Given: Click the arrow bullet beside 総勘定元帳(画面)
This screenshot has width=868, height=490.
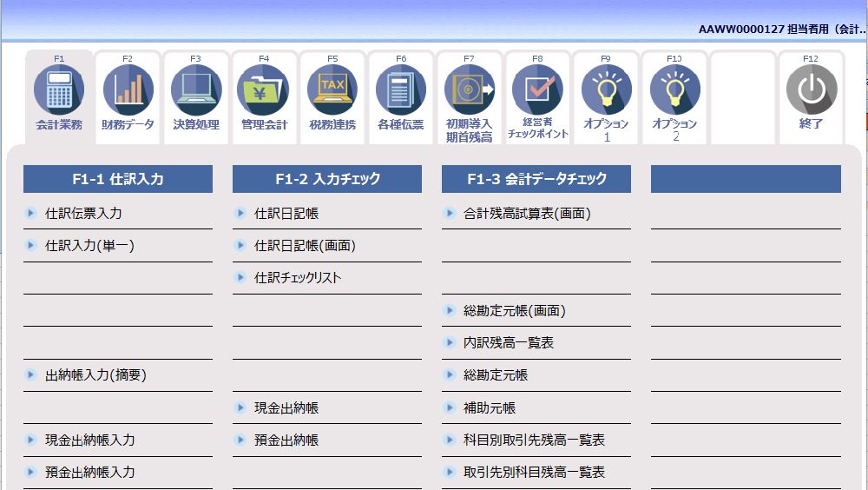Looking at the screenshot, I should [x=450, y=310].
